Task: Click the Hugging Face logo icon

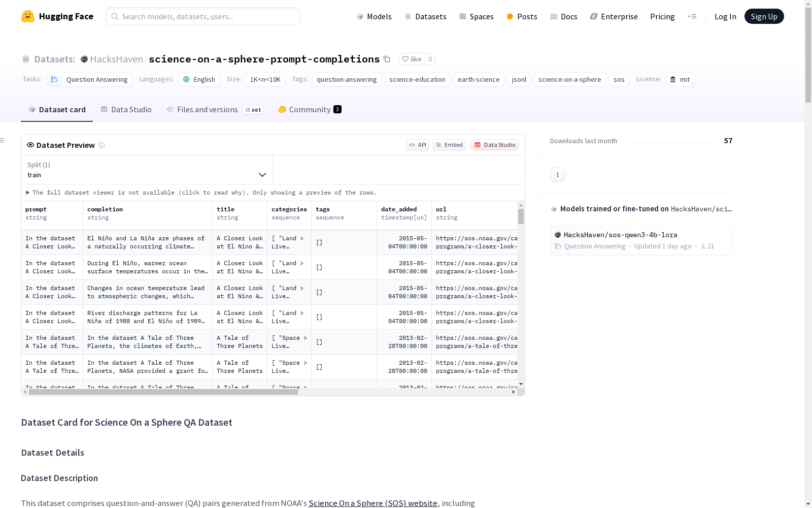Action: [x=28, y=16]
